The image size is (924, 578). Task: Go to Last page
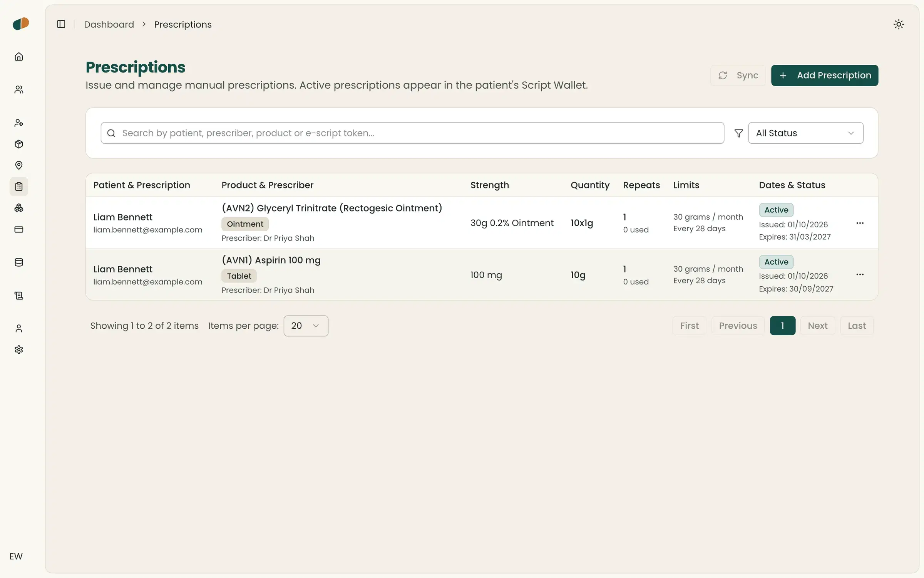857,326
